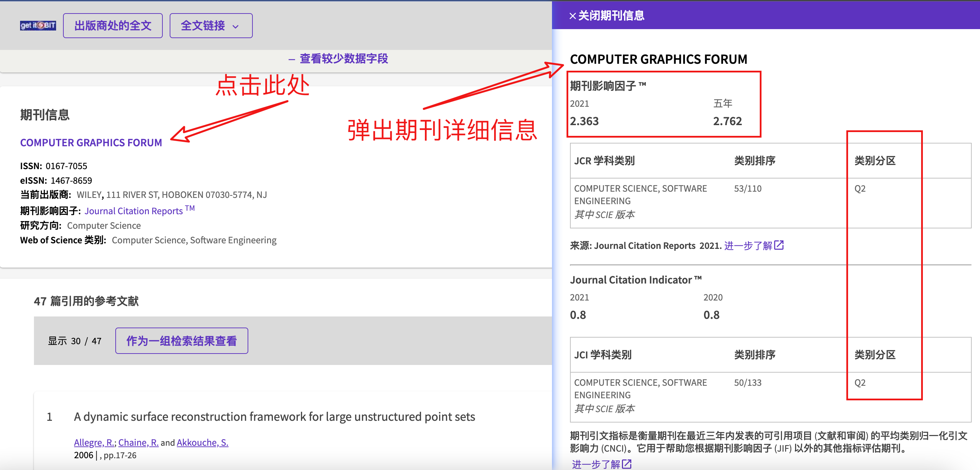Click the publisher text WILEY, 111 RIVER ST

[x=171, y=195]
